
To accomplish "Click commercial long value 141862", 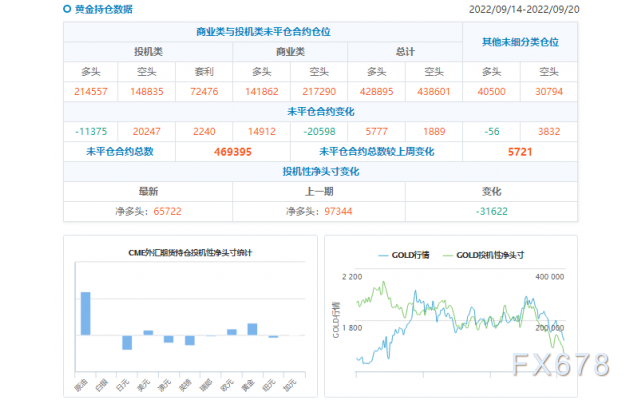I will (262, 92).
